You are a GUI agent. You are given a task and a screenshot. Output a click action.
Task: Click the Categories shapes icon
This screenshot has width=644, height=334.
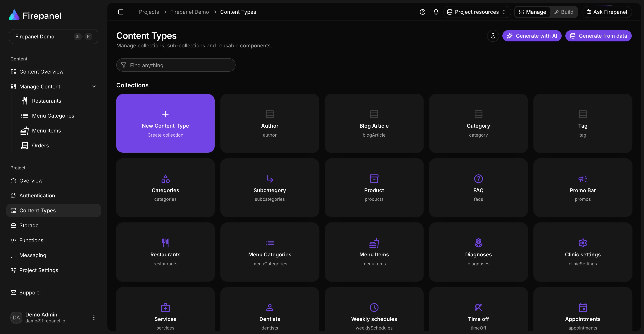(x=165, y=179)
